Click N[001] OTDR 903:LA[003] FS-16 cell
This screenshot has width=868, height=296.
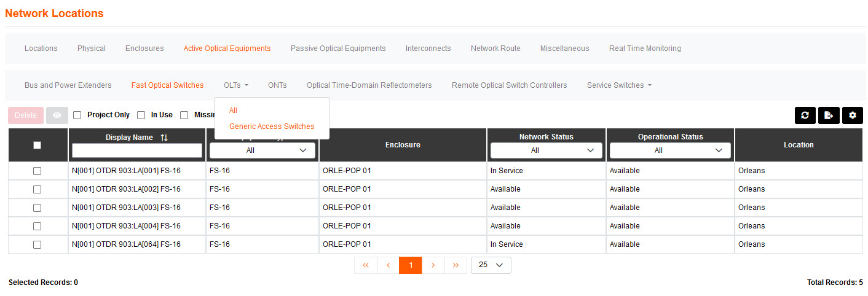pos(137,208)
